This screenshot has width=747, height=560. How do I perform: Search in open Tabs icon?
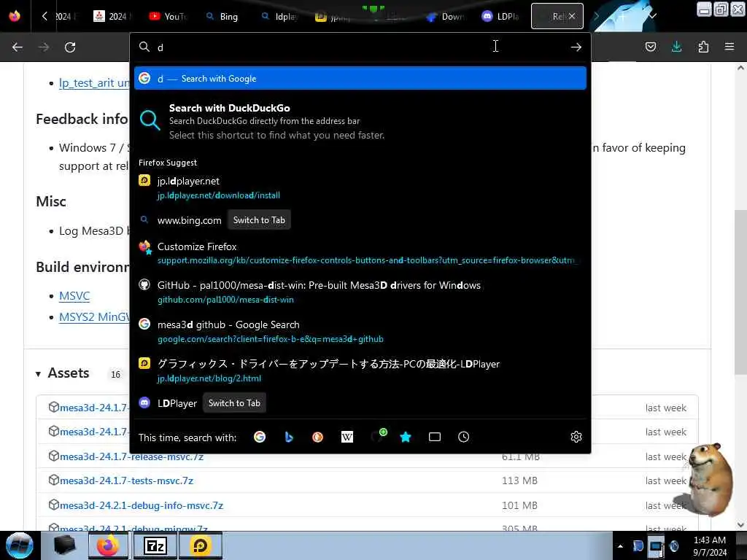click(435, 437)
